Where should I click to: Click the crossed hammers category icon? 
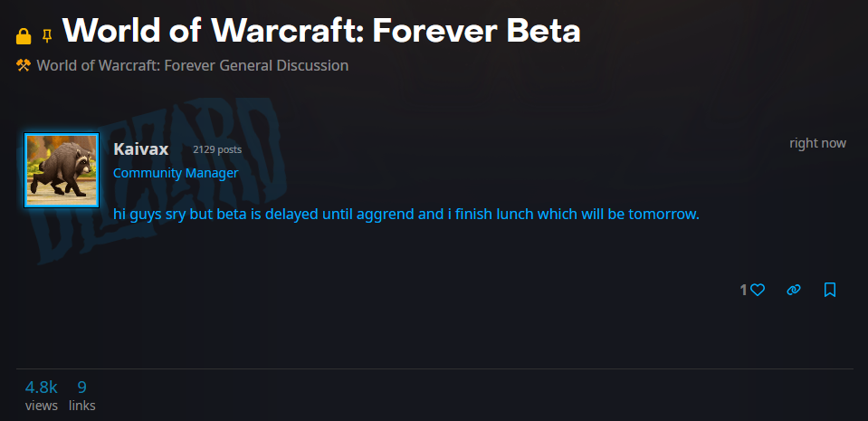(24, 65)
